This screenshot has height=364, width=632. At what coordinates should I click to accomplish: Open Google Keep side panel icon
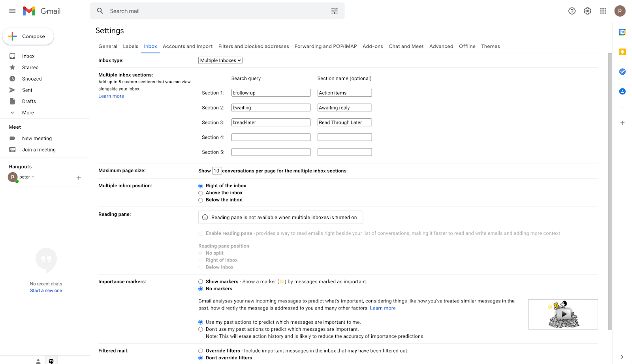622,52
